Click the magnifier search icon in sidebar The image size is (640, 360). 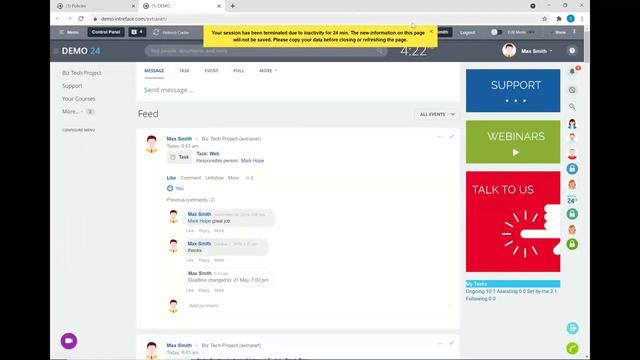tap(572, 107)
